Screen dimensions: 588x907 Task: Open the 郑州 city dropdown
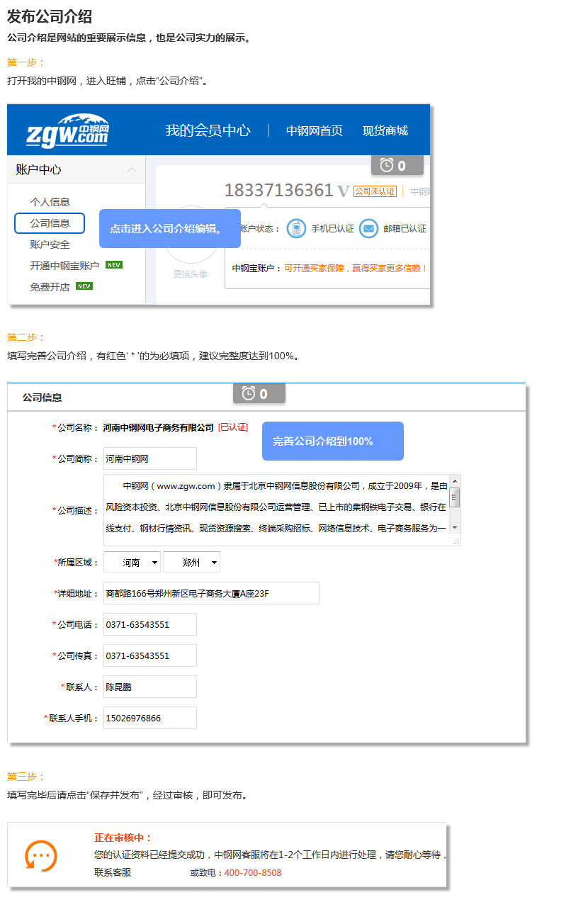pyautogui.click(x=191, y=563)
